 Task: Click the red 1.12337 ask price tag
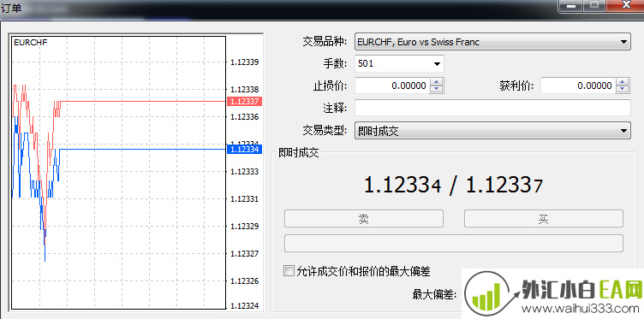(x=244, y=101)
